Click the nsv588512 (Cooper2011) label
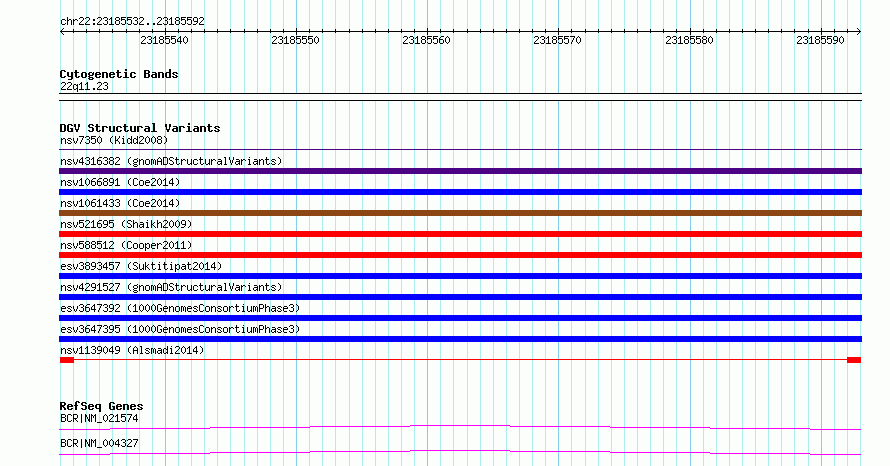The image size is (890, 466). coord(126,245)
